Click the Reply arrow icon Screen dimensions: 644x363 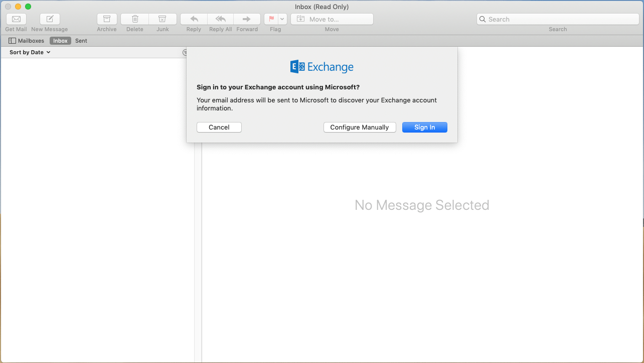(x=194, y=19)
